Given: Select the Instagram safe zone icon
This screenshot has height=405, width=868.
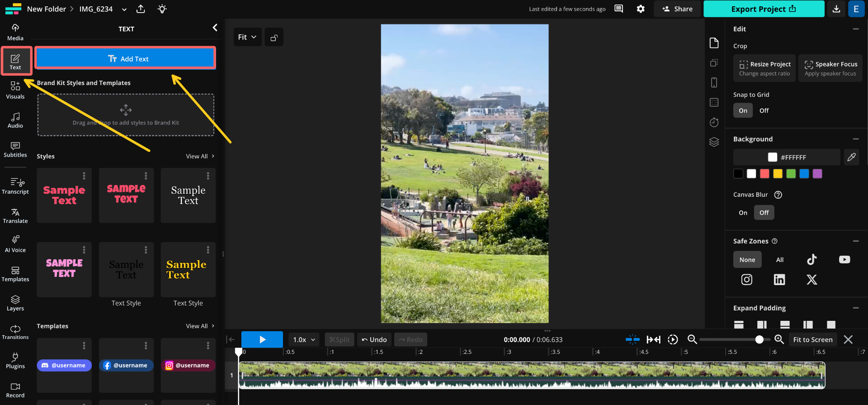Looking at the screenshot, I should (x=747, y=280).
